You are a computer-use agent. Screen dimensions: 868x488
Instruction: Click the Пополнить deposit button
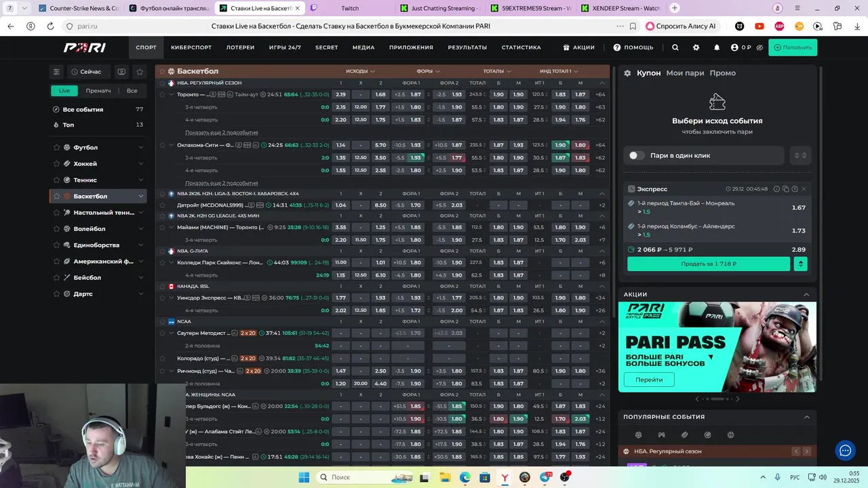pyautogui.click(x=793, y=47)
